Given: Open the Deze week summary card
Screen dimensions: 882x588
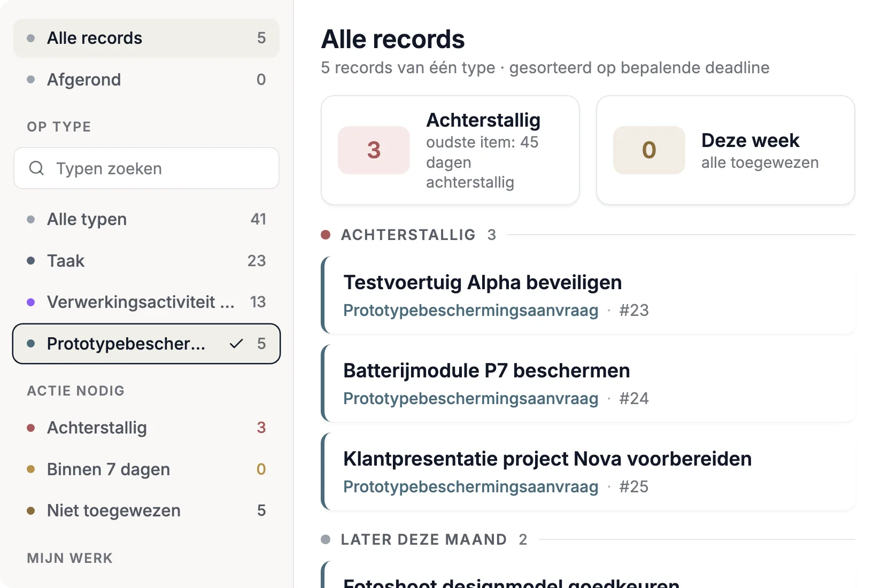Looking at the screenshot, I should point(725,150).
